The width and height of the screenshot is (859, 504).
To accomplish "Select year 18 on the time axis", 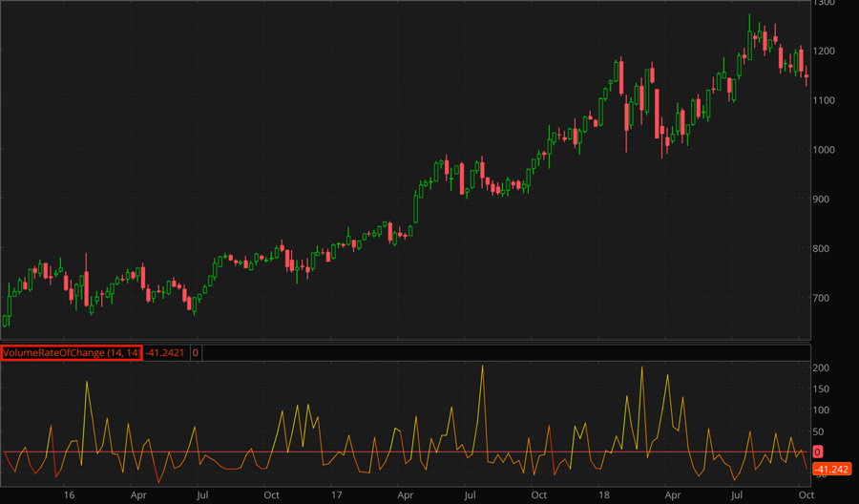I will pos(604,495).
